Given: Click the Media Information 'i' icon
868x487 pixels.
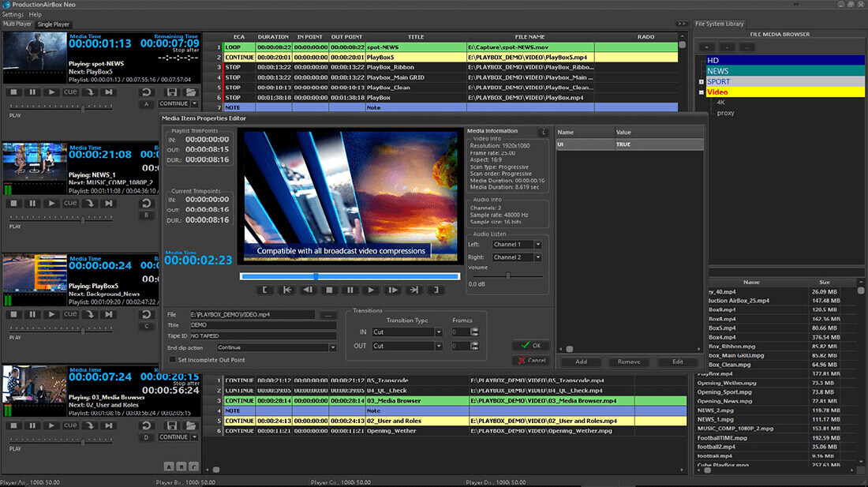Looking at the screenshot, I should click(x=543, y=132).
